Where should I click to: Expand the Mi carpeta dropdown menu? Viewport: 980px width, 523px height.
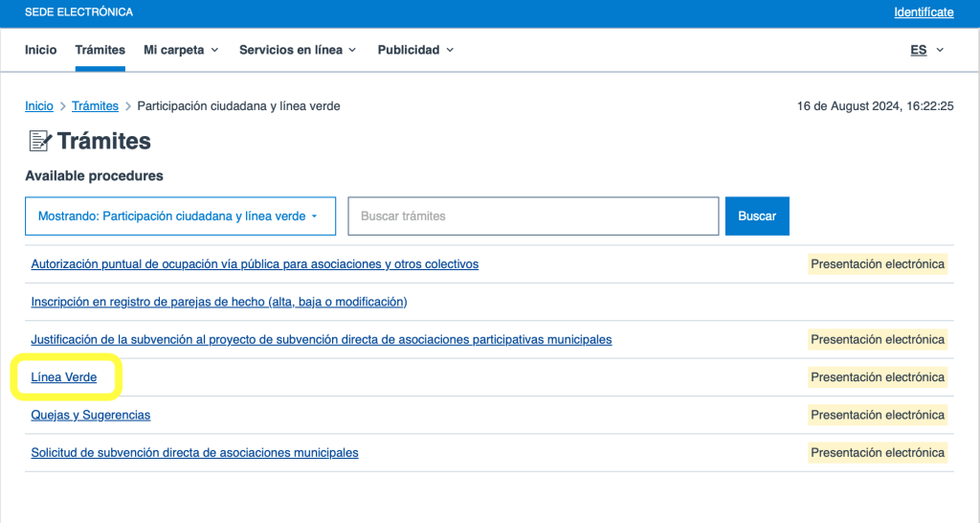(x=181, y=50)
